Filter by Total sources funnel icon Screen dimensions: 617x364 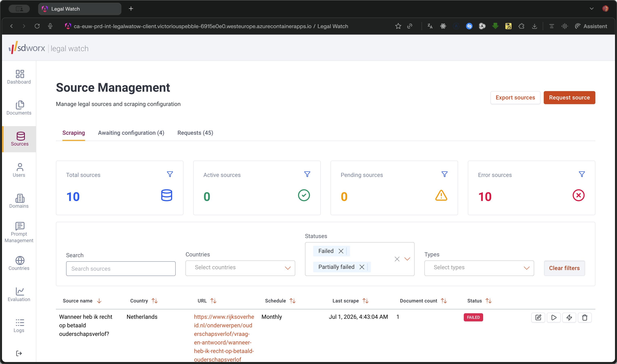click(x=170, y=174)
